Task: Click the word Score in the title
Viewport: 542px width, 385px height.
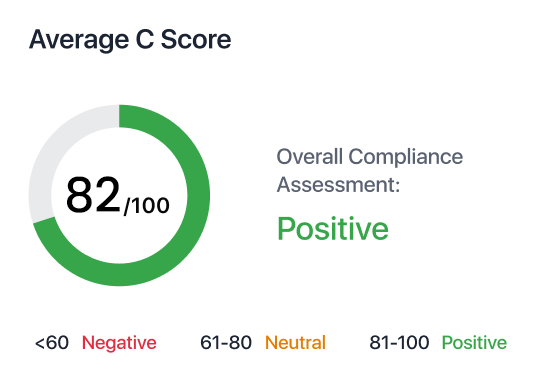Action: (196, 39)
